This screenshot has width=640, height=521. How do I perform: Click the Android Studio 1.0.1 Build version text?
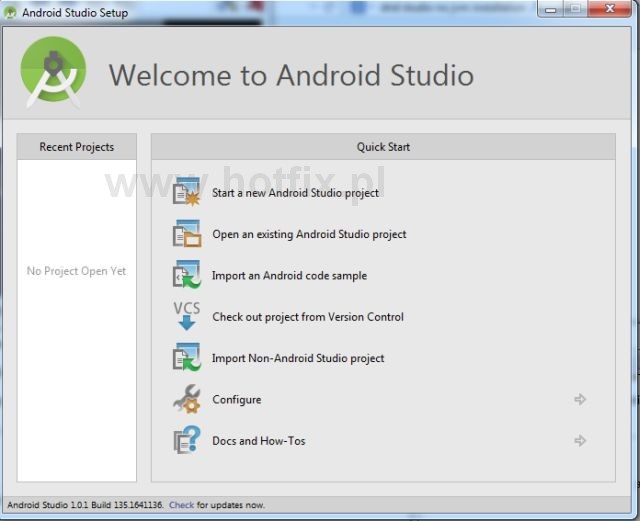(x=85, y=505)
